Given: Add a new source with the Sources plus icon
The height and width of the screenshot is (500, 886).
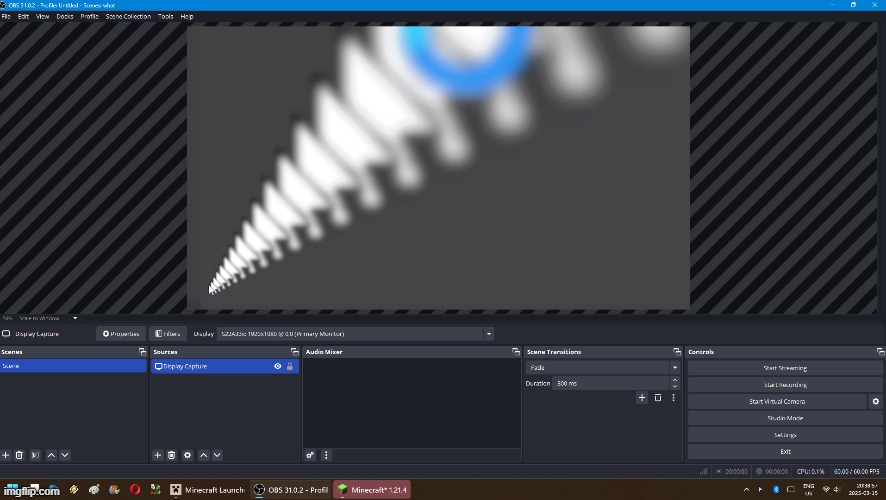Looking at the screenshot, I should 158,455.
